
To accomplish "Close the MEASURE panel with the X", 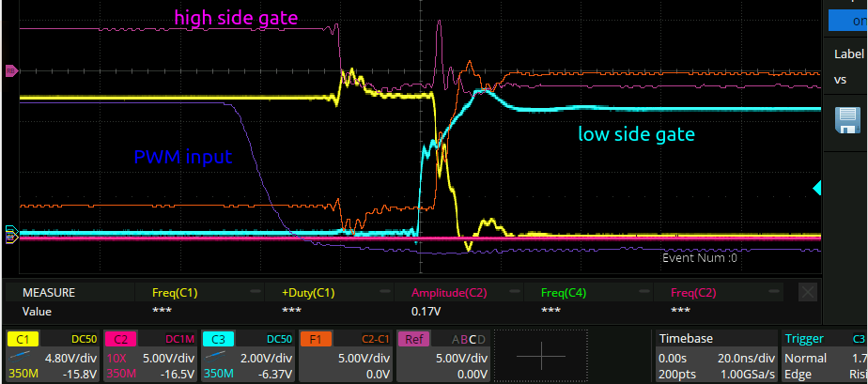I will (x=807, y=292).
